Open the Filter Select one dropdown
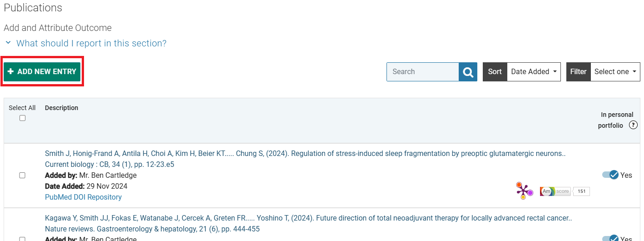This screenshot has height=241, width=644. point(615,72)
